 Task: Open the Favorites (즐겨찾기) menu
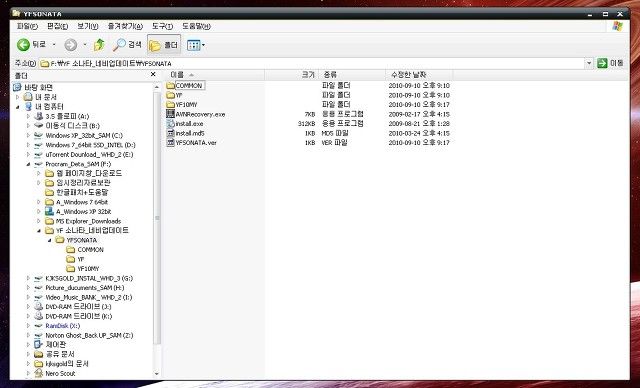coord(125,26)
